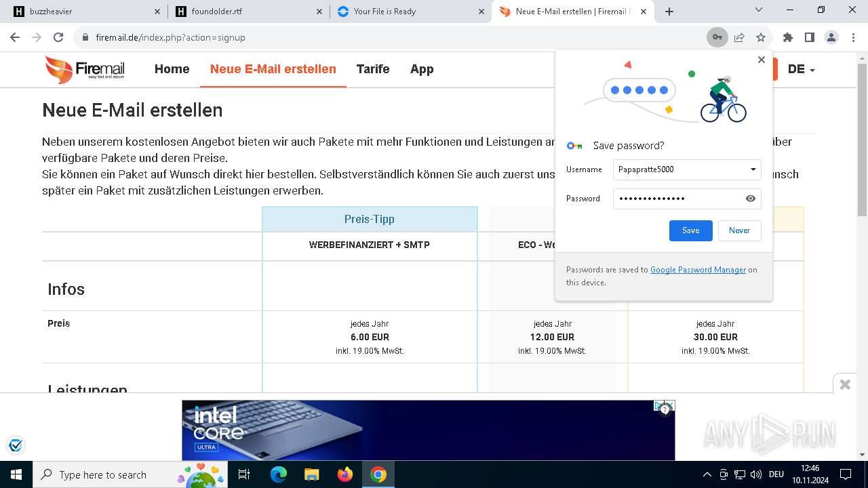Click the volume speaker tray icon
The height and width of the screenshot is (488, 868).
tap(755, 474)
